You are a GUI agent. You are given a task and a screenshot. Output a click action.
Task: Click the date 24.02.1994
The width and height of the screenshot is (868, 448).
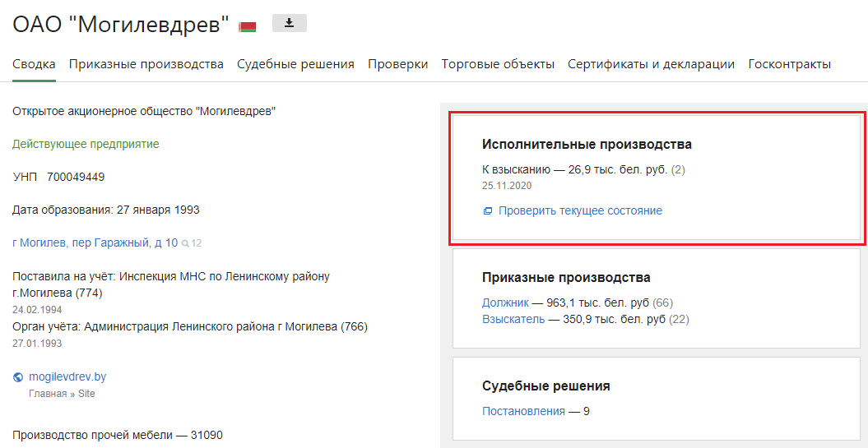pyautogui.click(x=37, y=310)
